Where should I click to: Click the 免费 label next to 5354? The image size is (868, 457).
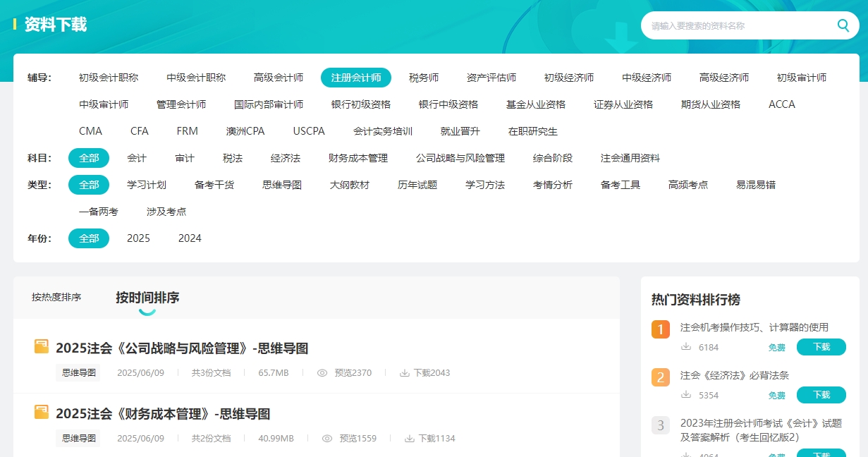[x=776, y=395]
